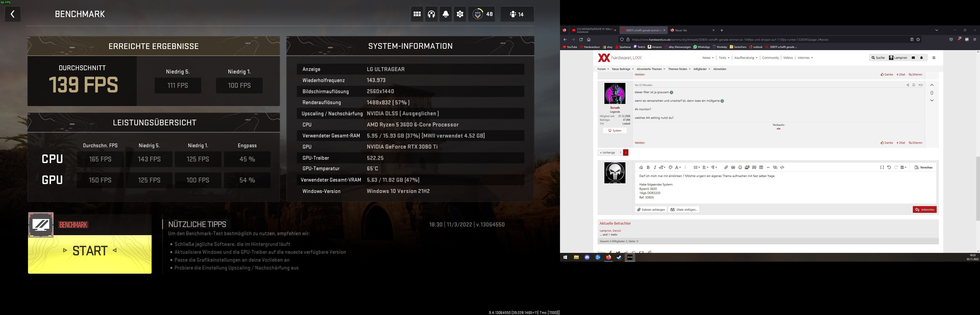
Task: Insert a quote block in the editor
Action: tap(754, 167)
